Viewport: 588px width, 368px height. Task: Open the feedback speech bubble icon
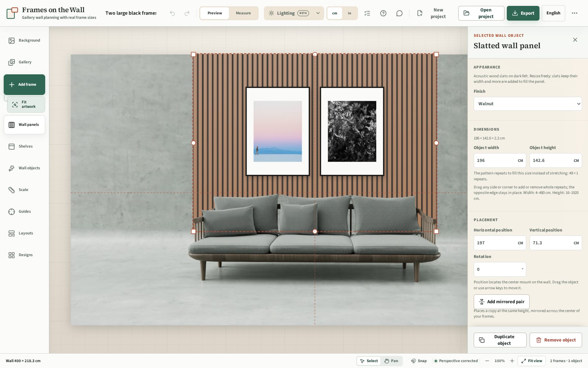point(399,13)
